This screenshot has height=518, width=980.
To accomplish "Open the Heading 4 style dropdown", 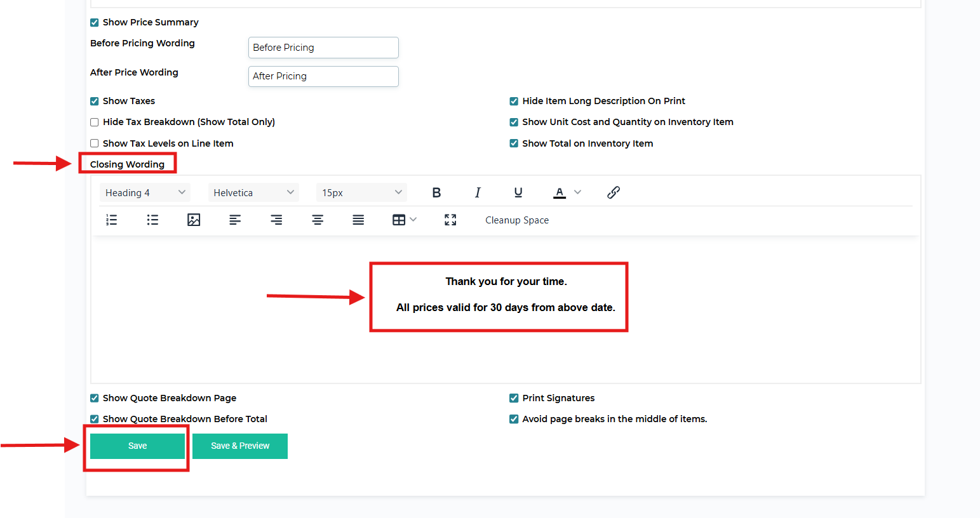I will (x=145, y=193).
